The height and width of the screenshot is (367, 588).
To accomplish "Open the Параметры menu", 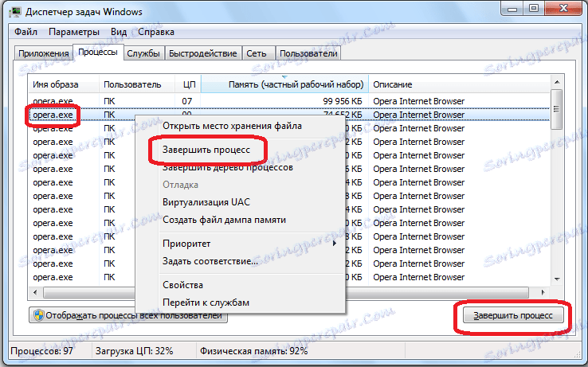I will [74, 32].
